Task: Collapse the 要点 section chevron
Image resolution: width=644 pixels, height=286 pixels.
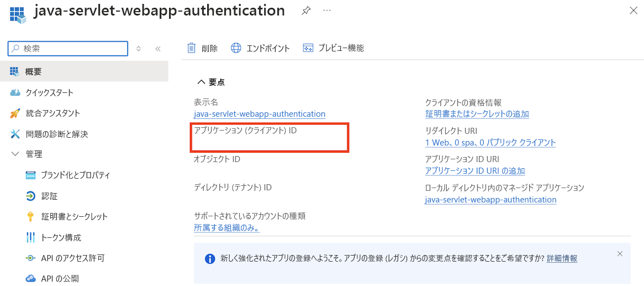Action: (x=201, y=82)
